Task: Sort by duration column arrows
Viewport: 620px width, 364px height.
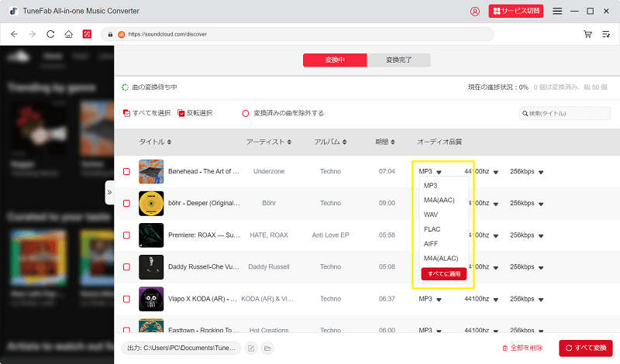Action: pos(393,142)
